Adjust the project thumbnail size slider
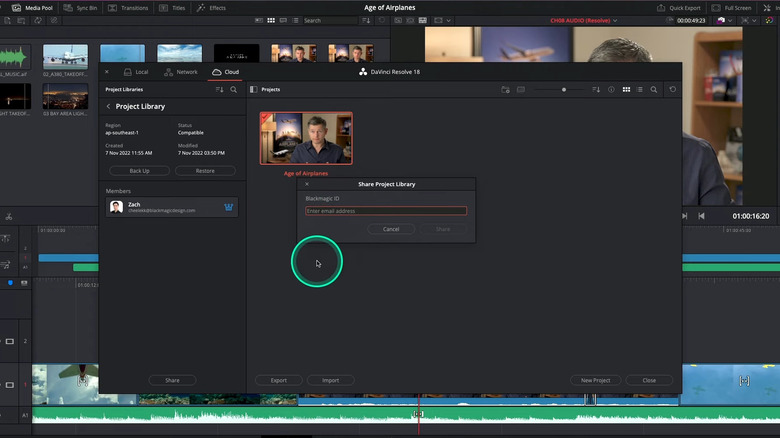The width and height of the screenshot is (780, 438). pyautogui.click(x=564, y=89)
